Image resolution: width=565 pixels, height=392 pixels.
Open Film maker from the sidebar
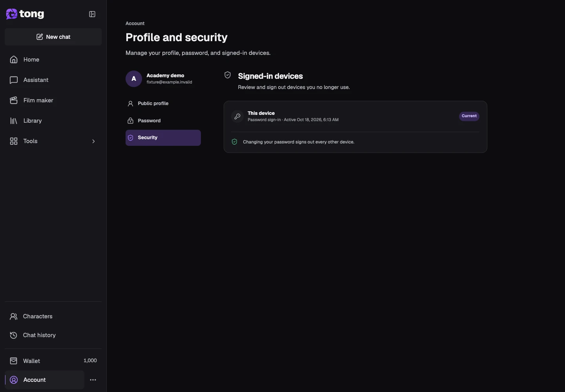coord(53,100)
